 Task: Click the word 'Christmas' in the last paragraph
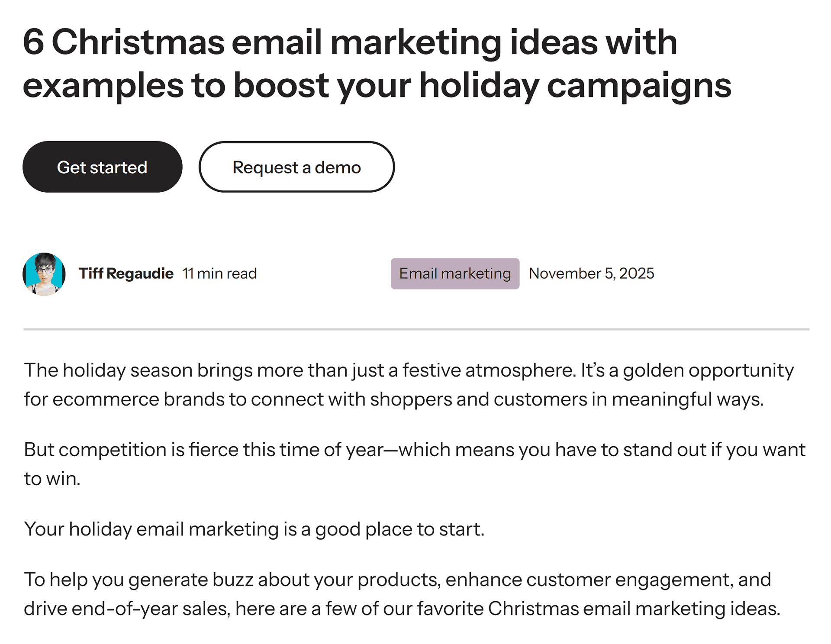click(x=533, y=609)
